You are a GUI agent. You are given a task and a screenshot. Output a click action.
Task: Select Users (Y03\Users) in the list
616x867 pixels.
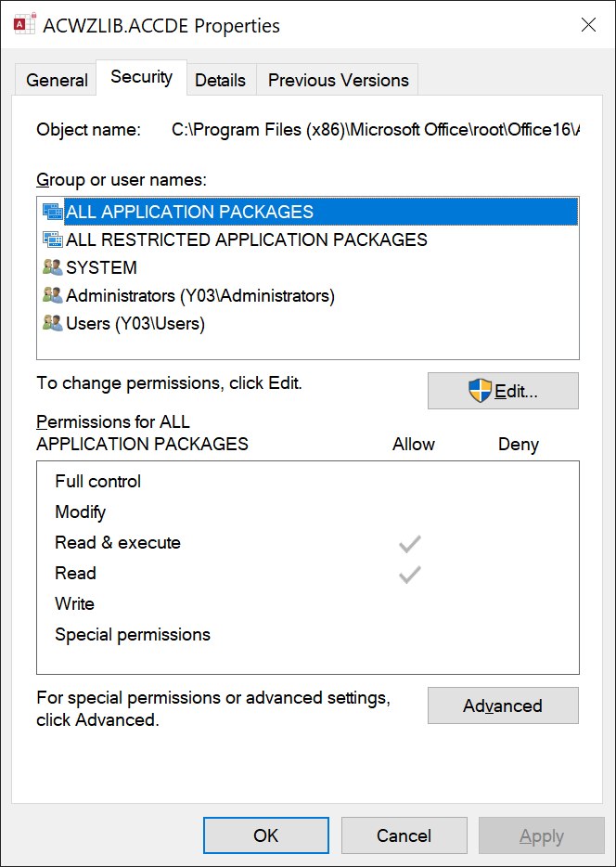point(135,323)
